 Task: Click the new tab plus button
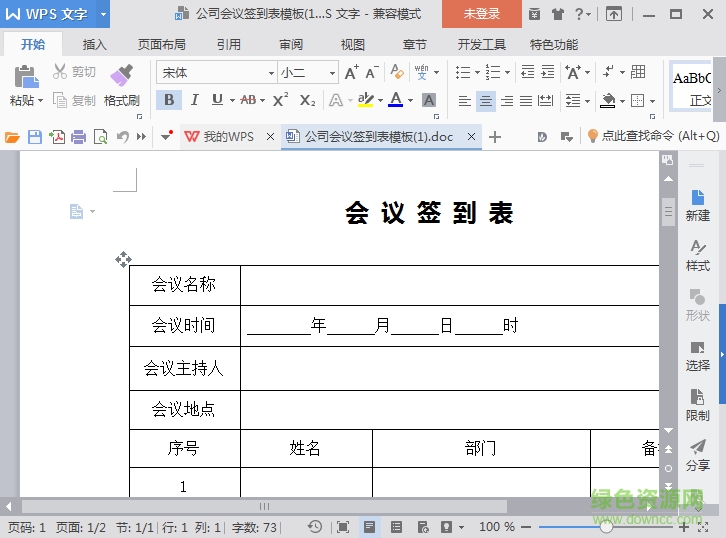point(495,137)
